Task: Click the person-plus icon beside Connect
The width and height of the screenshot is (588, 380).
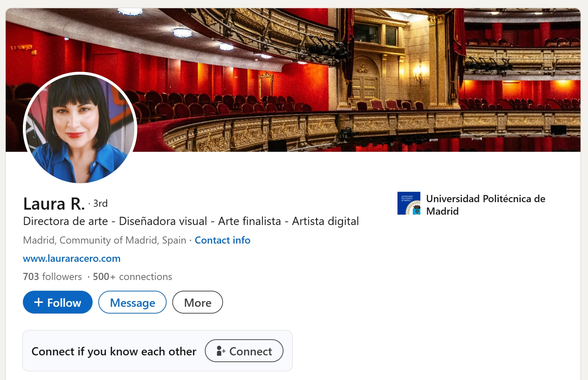Action: point(221,351)
